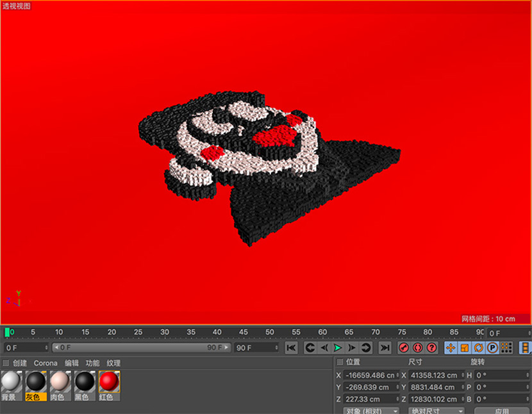532x414 pixels.
Task: Click the rotation H field stepper arrows
Action: coord(528,376)
